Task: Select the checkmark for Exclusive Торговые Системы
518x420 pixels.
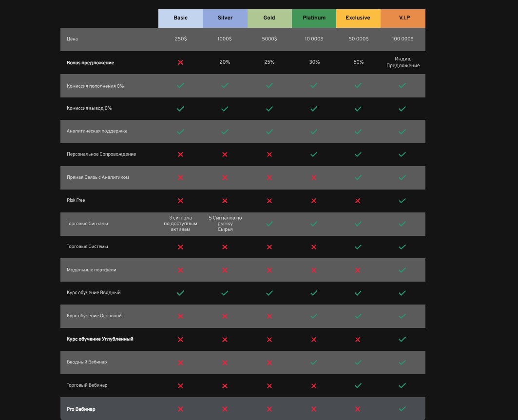Action: [358, 247]
